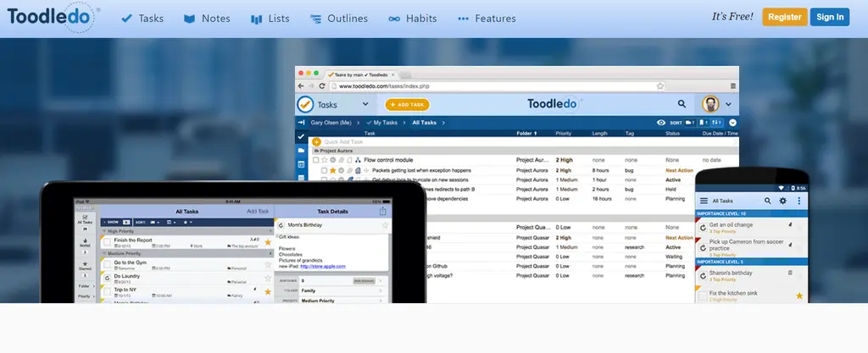Toggle the star on 'Trip to NY' task

(268, 292)
